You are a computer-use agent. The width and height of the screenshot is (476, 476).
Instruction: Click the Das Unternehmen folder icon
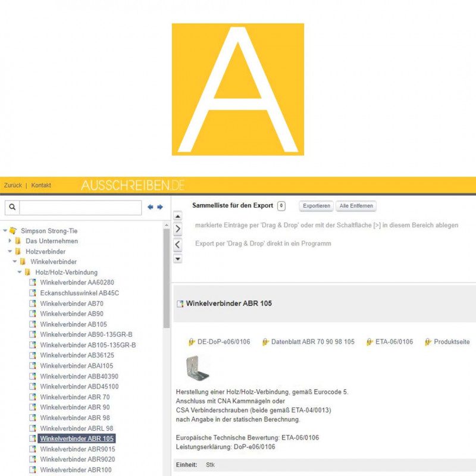click(x=18, y=241)
